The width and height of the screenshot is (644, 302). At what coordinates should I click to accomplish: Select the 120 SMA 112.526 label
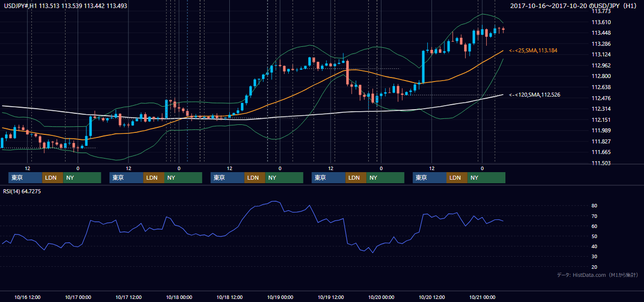point(535,95)
